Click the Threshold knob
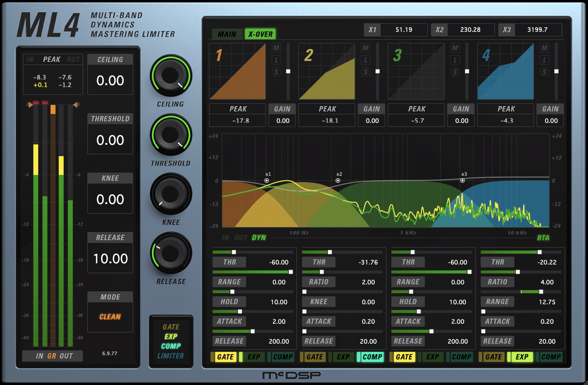588x385 pixels. click(x=171, y=134)
